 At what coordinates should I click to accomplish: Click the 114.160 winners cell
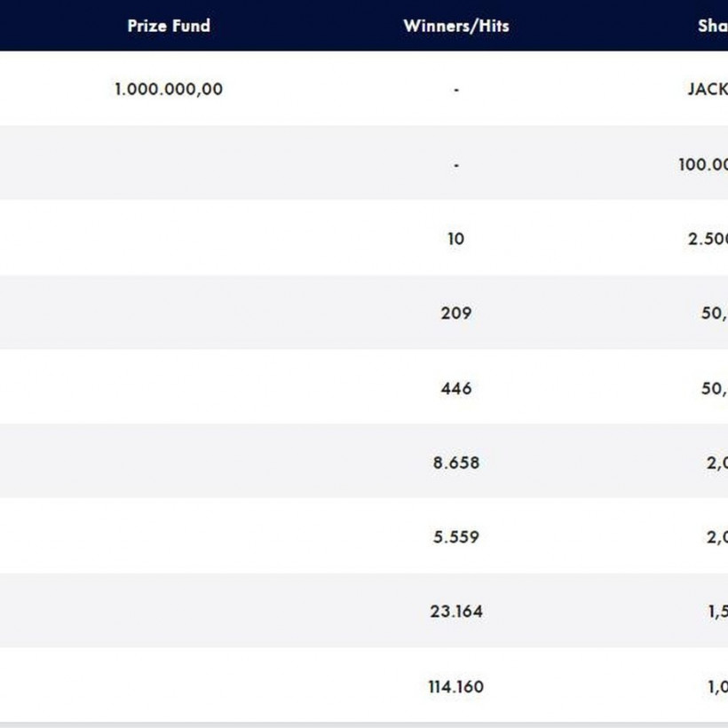pyautogui.click(x=456, y=686)
